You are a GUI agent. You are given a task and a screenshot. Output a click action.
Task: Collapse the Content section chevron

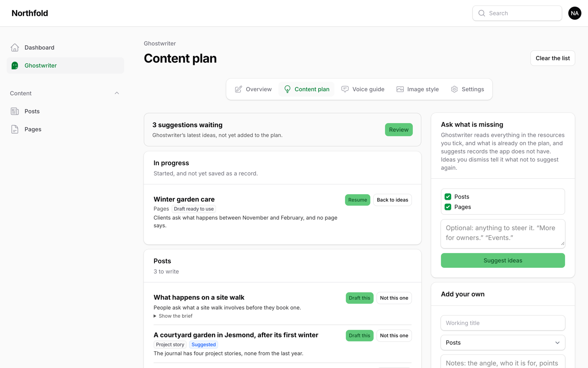[x=117, y=93]
